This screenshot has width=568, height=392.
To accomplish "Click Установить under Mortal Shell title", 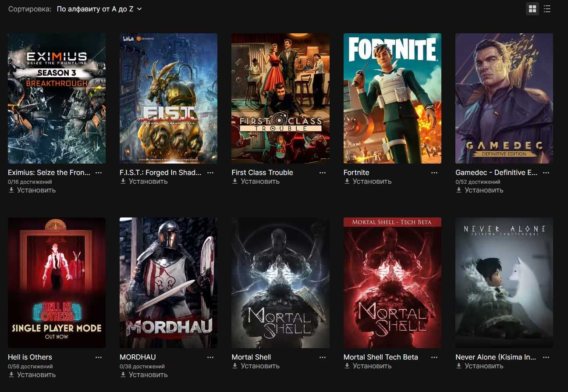I will pos(256,366).
